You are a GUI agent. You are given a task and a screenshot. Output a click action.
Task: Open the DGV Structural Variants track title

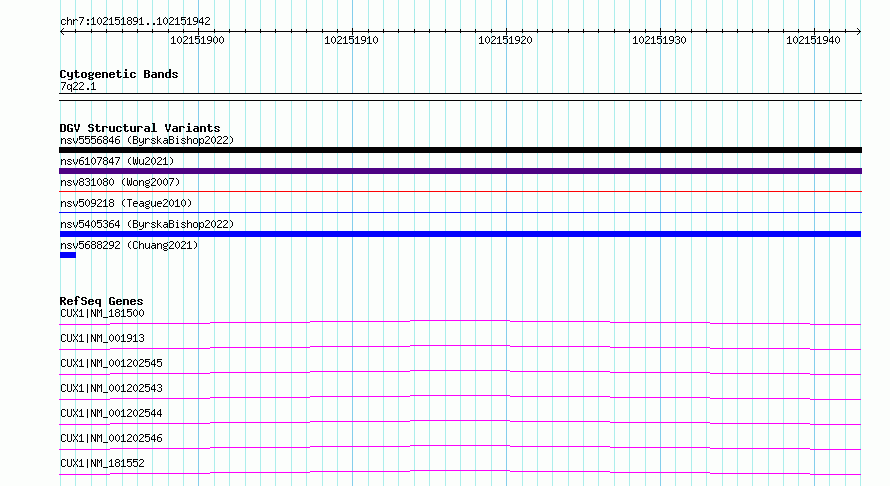(x=140, y=128)
